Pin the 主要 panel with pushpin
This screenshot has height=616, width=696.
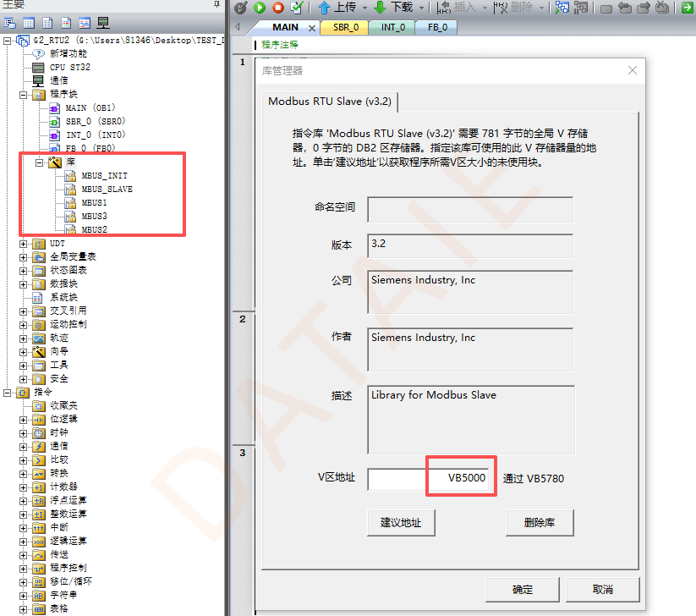click(216, 4)
